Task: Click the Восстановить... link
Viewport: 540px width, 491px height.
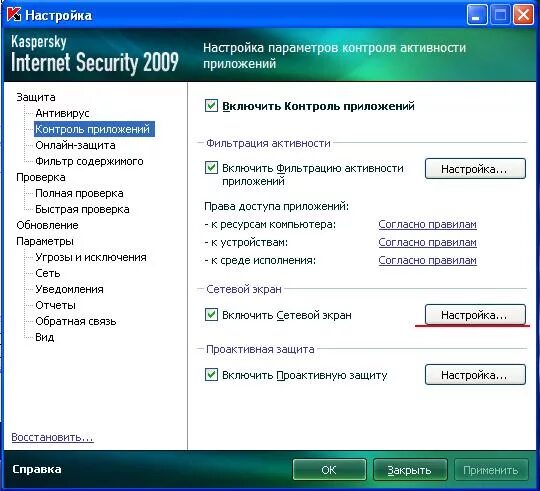Action: (x=52, y=437)
